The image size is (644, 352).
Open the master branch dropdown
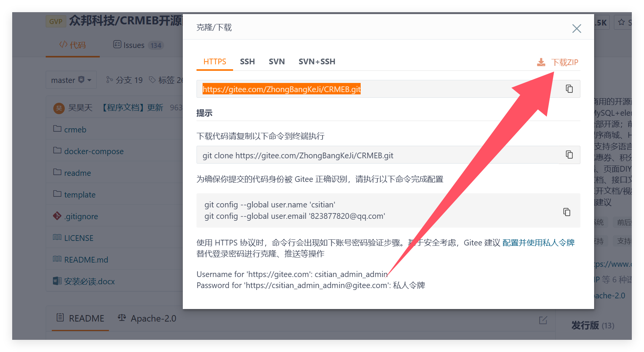[71, 80]
